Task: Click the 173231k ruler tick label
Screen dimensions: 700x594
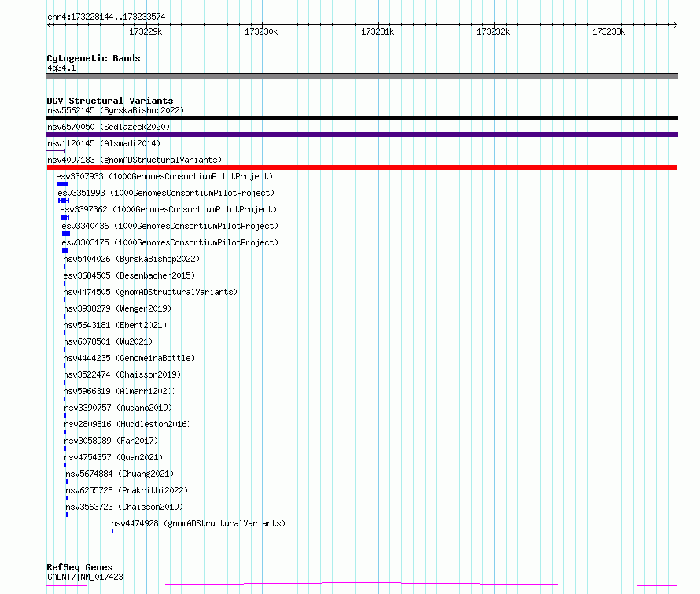Action: pyautogui.click(x=378, y=31)
